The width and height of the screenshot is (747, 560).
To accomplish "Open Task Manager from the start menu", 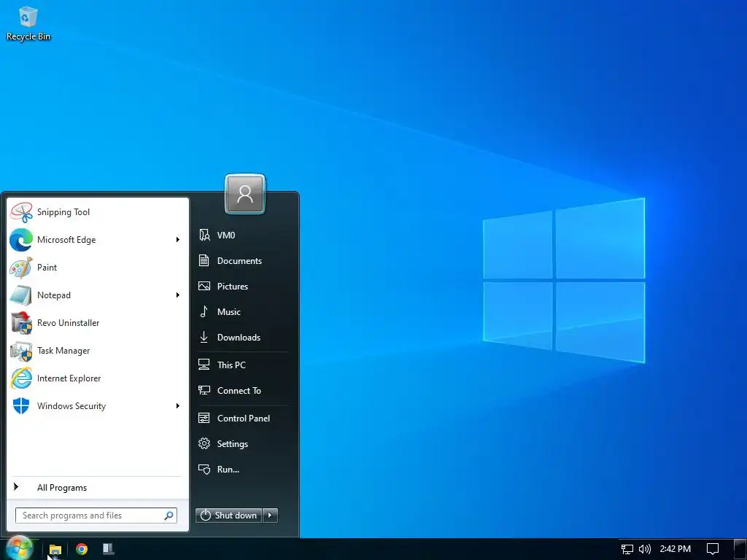I will (x=98, y=351).
